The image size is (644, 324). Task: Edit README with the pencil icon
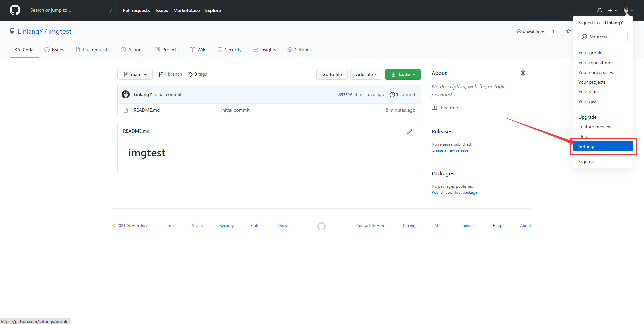[410, 131]
